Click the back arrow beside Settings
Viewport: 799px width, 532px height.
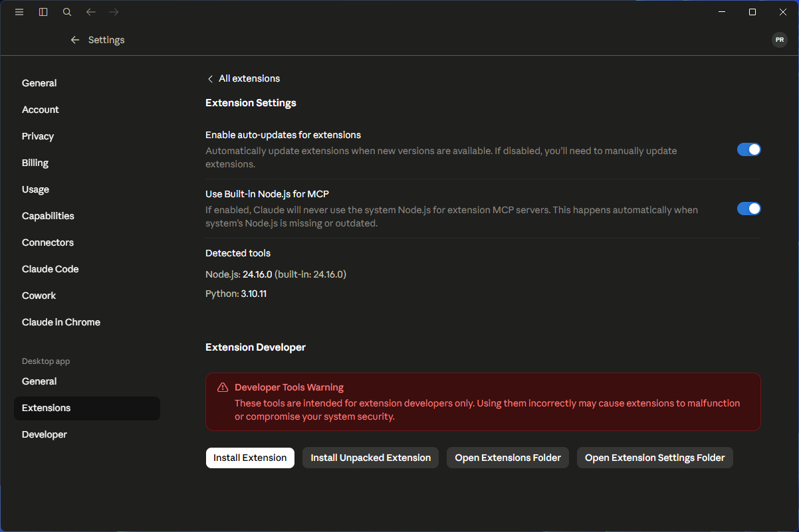point(75,40)
